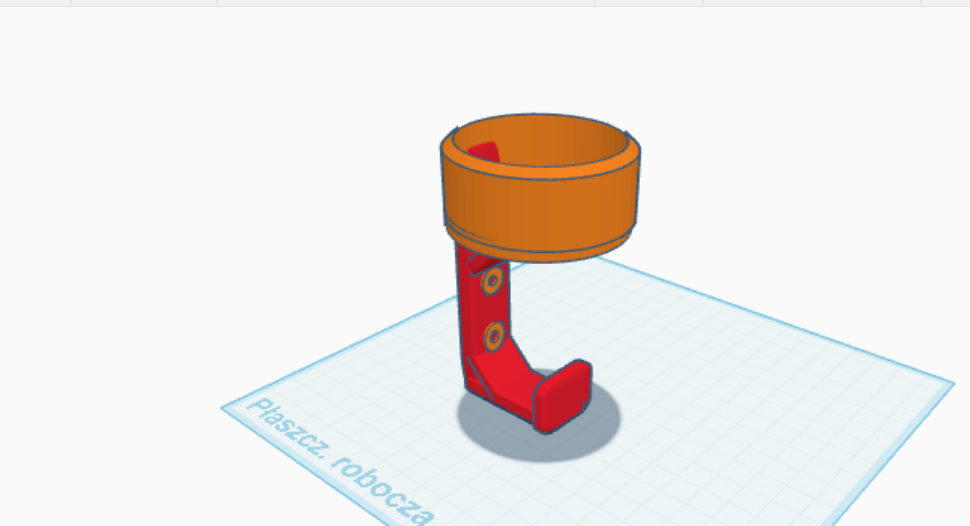This screenshot has width=970, height=526.
Task: Click the red tab inside the orange ring
Action: coord(484,152)
